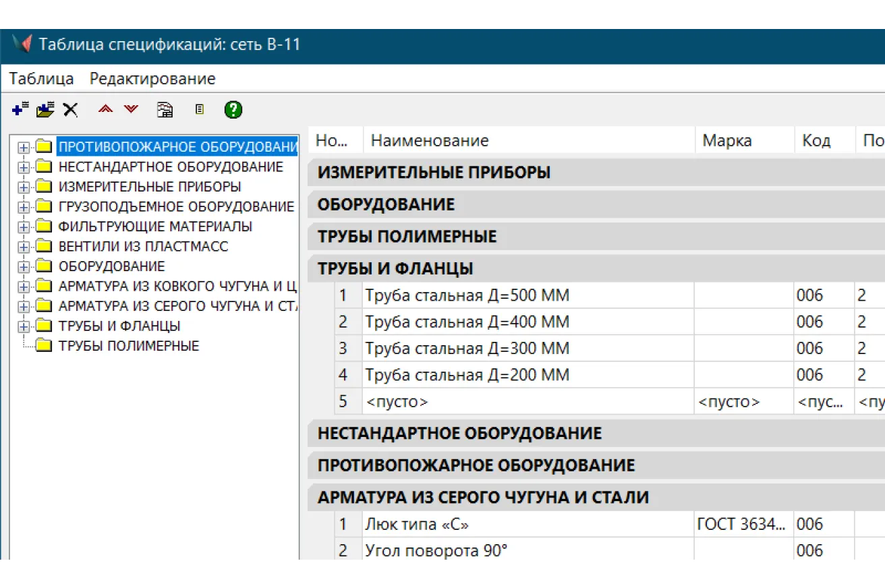Click the Наименование column header

(x=428, y=140)
